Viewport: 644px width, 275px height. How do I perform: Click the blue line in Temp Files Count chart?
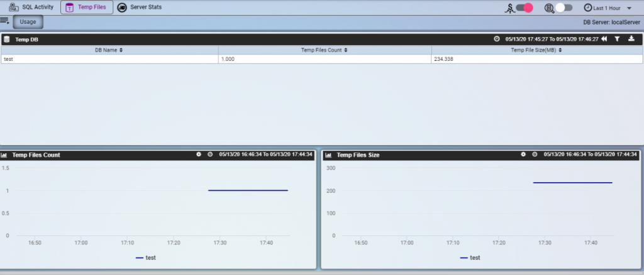pos(248,190)
